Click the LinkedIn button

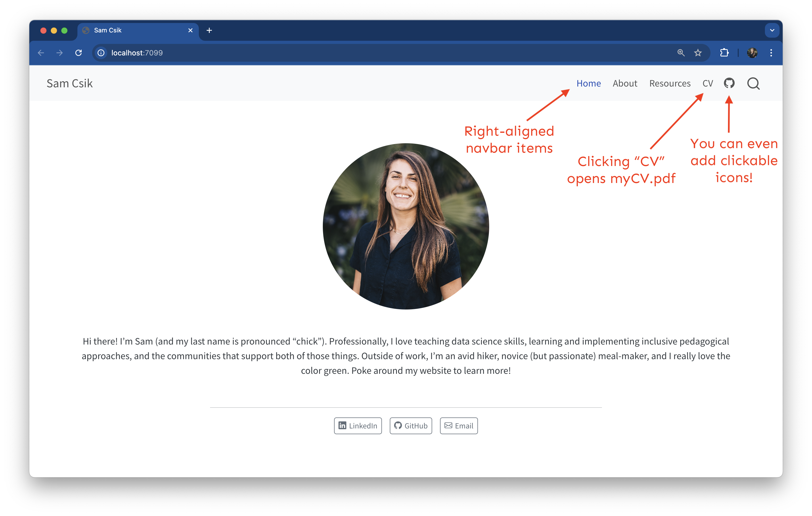pos(358,426)
